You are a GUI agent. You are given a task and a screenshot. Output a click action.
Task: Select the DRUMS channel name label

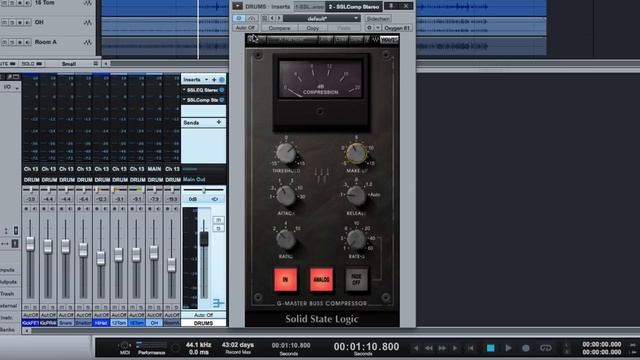(x=203, y=323)
